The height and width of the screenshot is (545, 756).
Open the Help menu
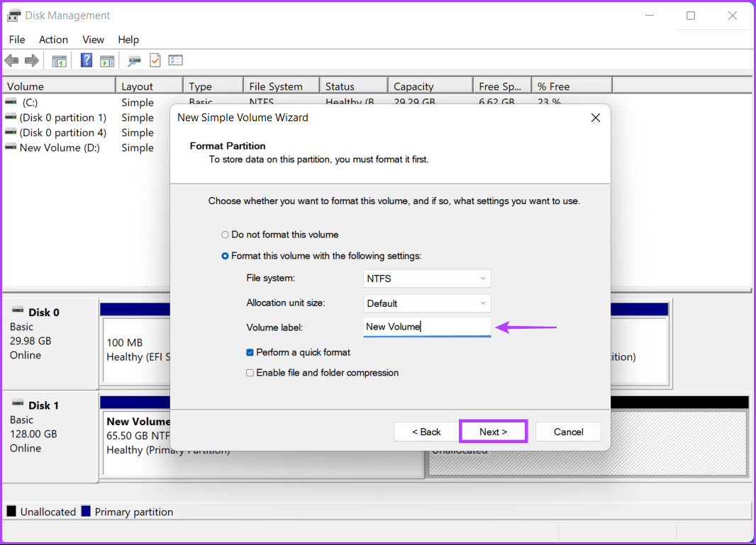pyautogui.click(x=128, y=40)
